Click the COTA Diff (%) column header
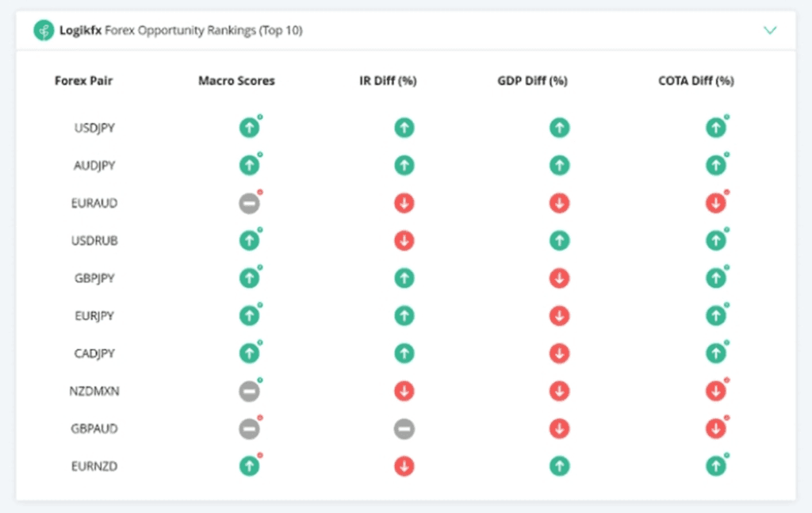The width and height of the screenshot is (812, 513). click(696, 81)
